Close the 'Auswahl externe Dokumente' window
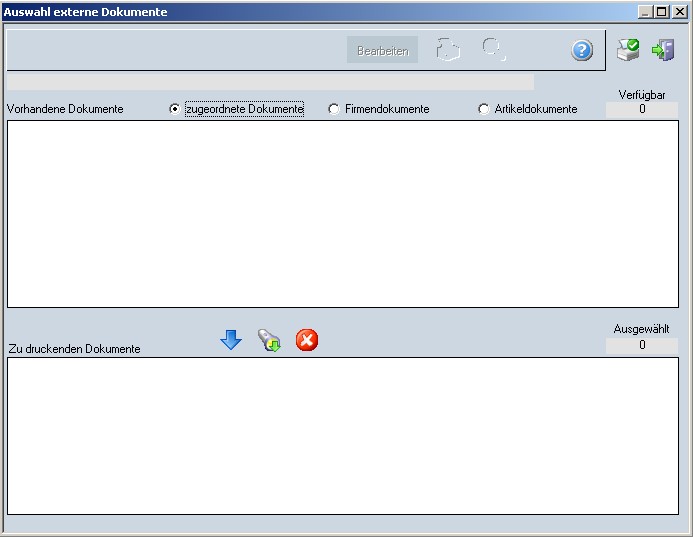The image size is (693, 537). (x=679, y=11)
